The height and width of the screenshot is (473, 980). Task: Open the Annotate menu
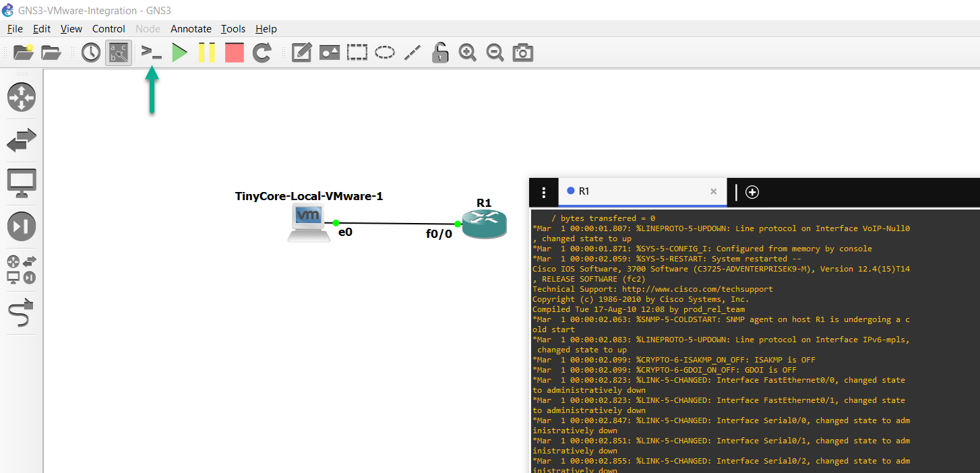coord(191,28)
